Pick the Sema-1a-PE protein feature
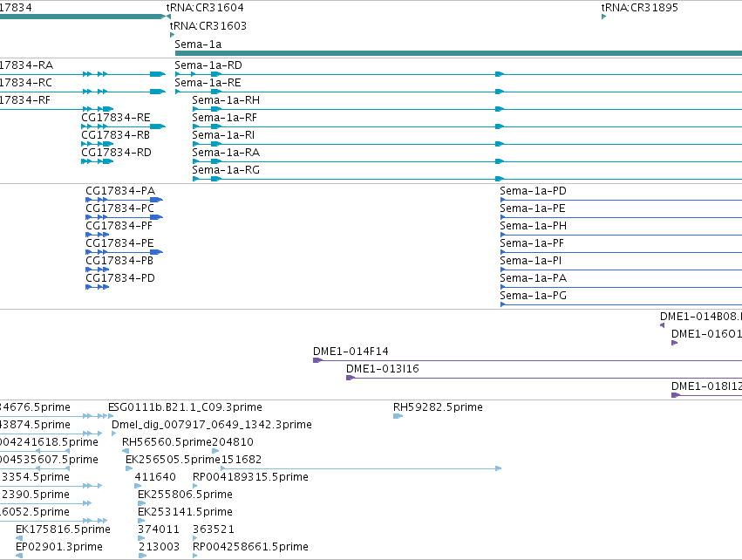The image size is (742, 560). pos(533,208)
